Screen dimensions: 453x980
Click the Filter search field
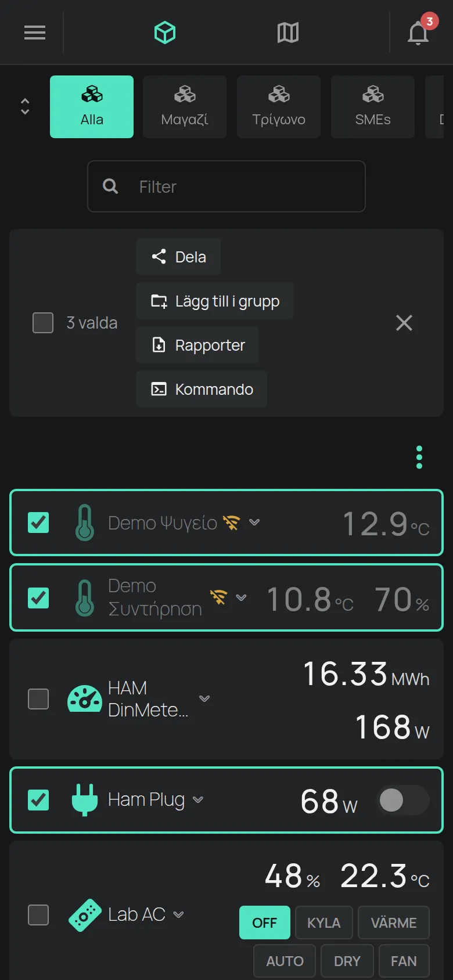tap(227, 186)
